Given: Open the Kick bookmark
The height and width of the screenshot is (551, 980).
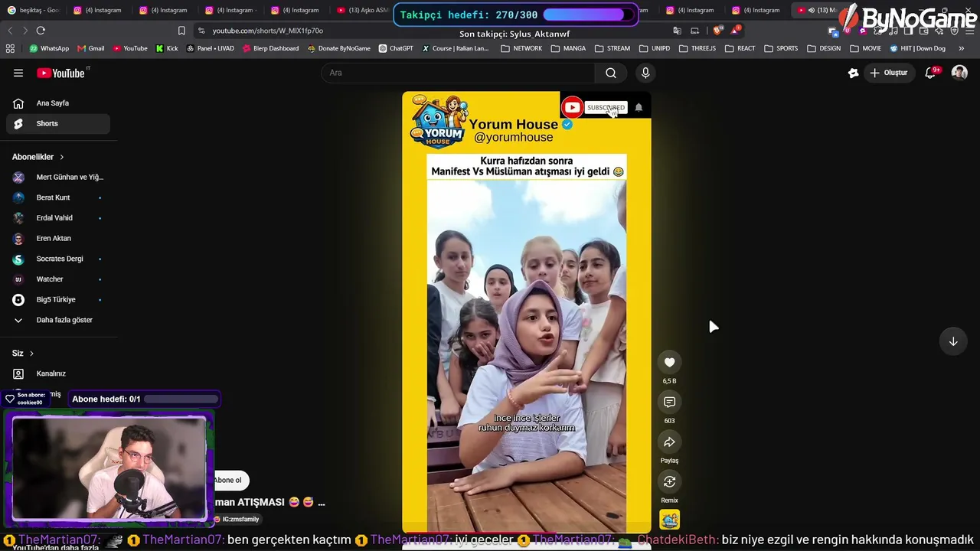Looking at the screenshot, I should pyautogui.click(x=167, y=48).
